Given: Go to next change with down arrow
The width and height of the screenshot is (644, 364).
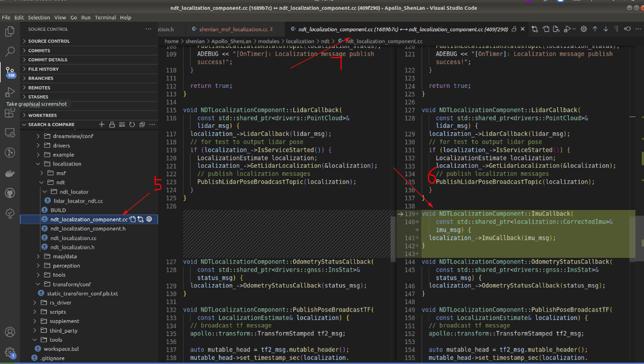Looking at the screenshot, I should coord(605,29).
